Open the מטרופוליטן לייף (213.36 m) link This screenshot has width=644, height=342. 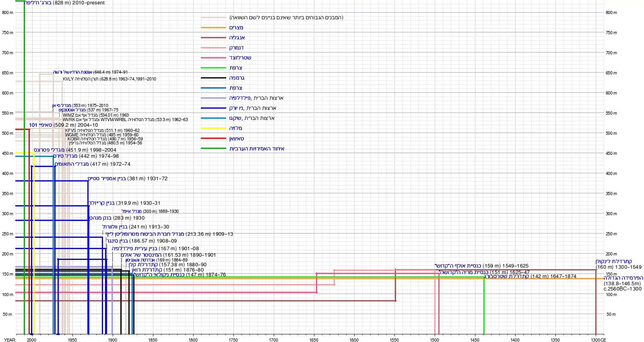tap(144, 234)
